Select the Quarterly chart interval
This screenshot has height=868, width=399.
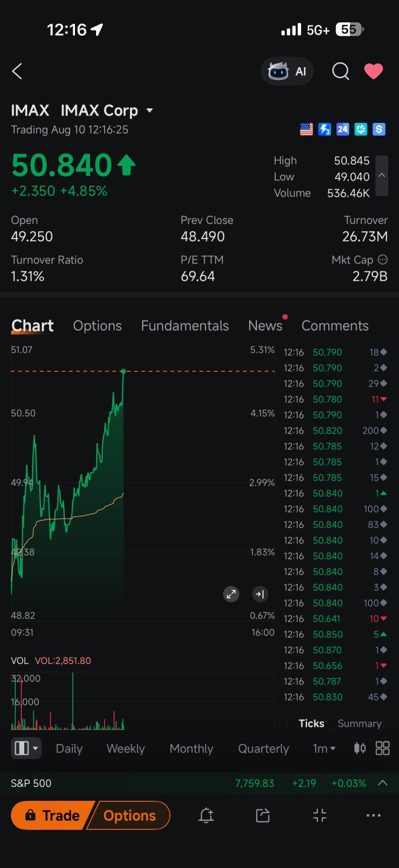point(264,749)
